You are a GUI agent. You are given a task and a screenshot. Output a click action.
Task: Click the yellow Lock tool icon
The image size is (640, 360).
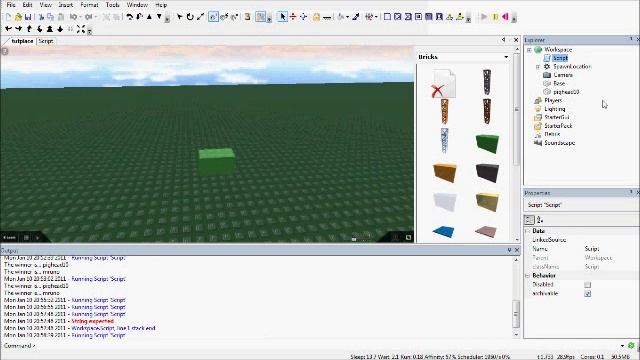[316, 17]
